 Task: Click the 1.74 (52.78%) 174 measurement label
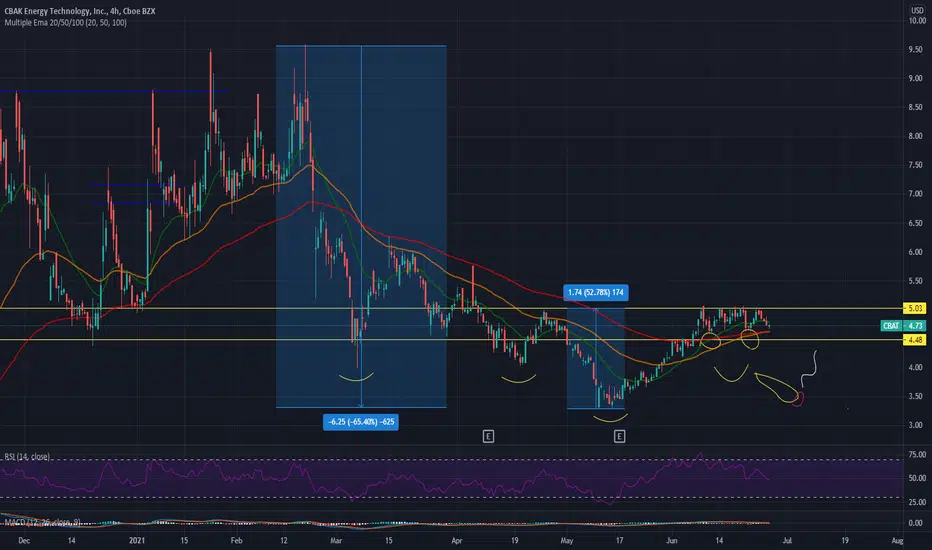(x=596, y=293)
